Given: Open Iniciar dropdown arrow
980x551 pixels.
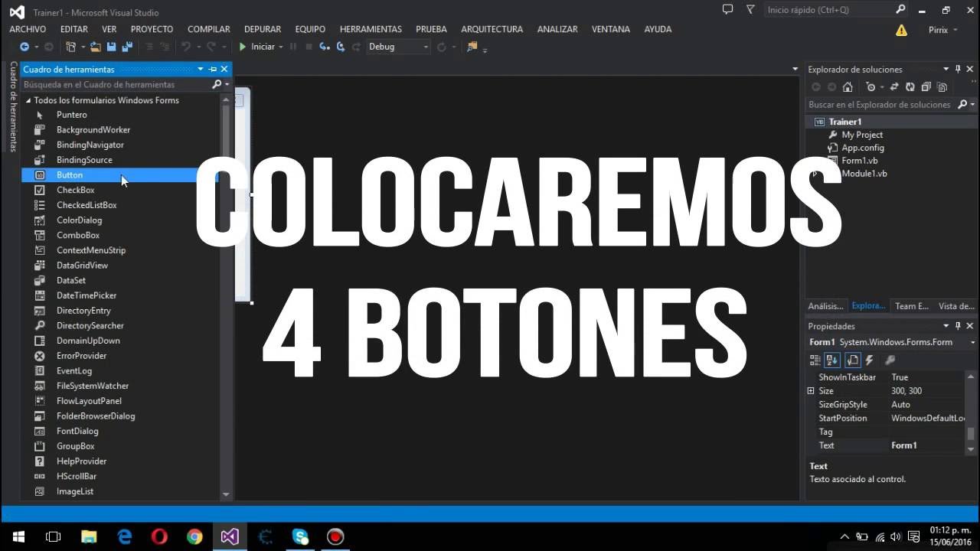Looking at the screenshot, I should (x=281, y=47).
